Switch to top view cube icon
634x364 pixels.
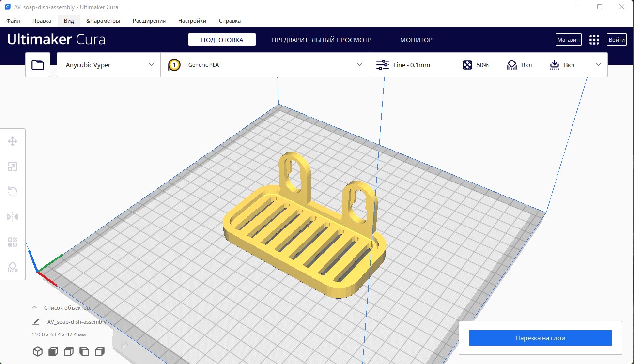click(x=69, y=351)
